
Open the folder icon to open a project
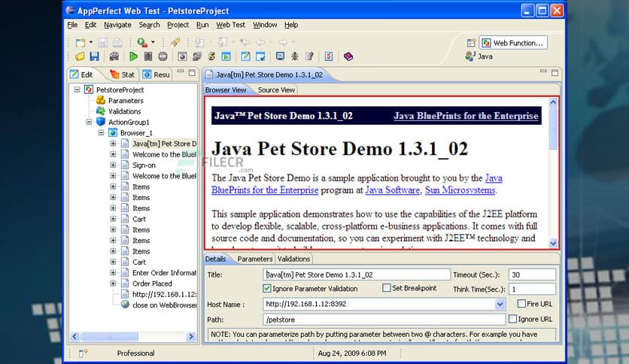coord(80,56)
